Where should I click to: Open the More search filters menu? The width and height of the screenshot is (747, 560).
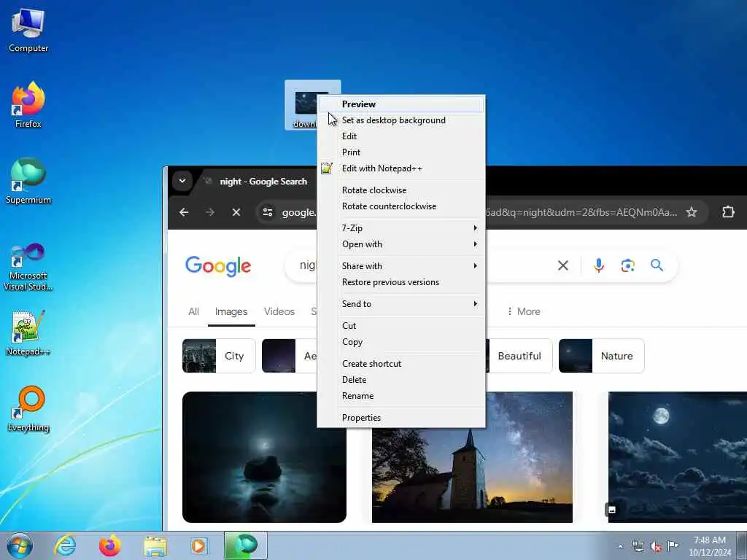click(x=523, y=311)
